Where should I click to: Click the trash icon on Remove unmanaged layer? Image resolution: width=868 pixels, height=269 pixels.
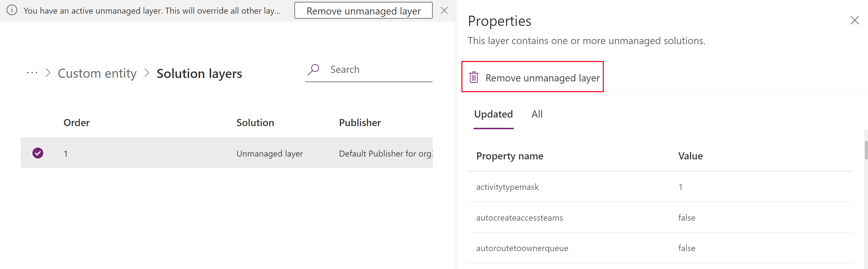coord(474,77)
